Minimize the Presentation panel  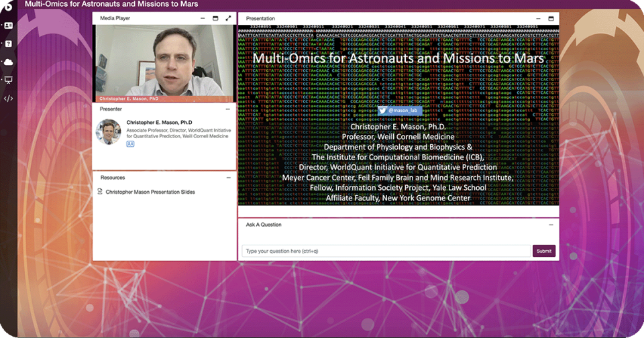tap(538, 19)
